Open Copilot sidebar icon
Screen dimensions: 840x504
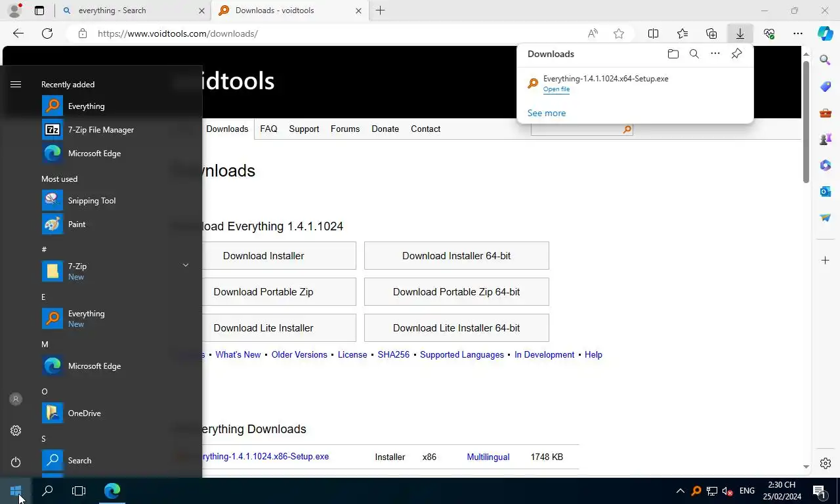click(x=826, y=33)
